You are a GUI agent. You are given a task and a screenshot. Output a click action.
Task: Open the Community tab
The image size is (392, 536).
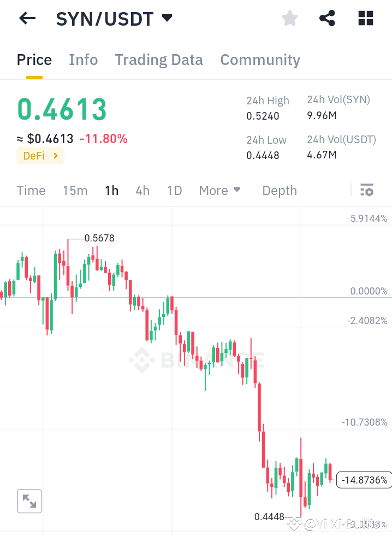point(260,60)
